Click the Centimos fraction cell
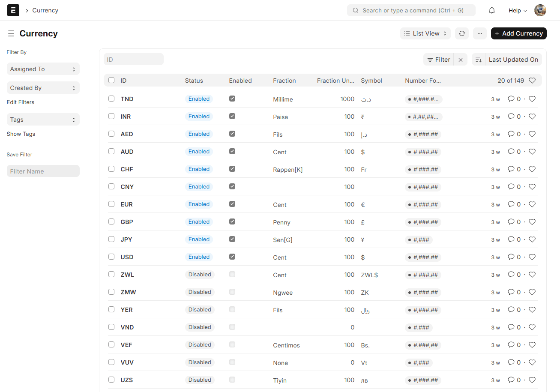The image size is (560, 392). click(x=287, y=345)
